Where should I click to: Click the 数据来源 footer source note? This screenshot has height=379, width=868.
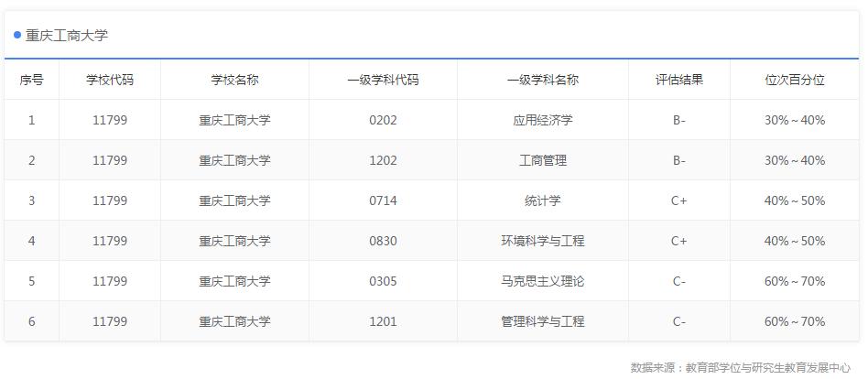click(741, 367)
